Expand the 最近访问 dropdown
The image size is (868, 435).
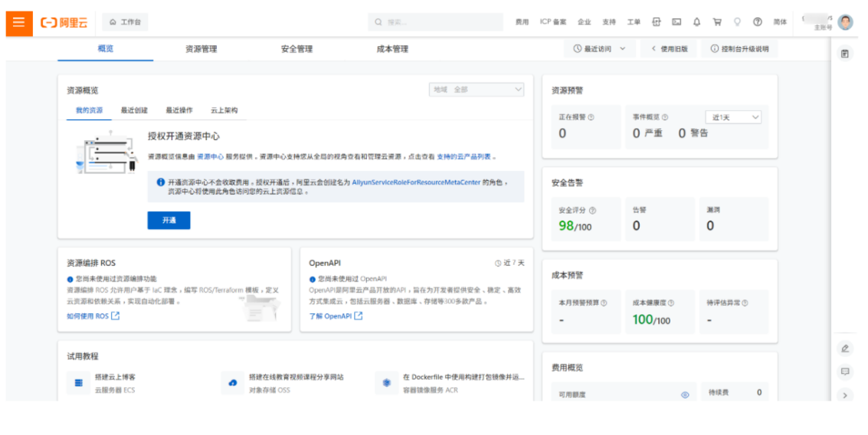pyautogui.click(x=600, y=49)
